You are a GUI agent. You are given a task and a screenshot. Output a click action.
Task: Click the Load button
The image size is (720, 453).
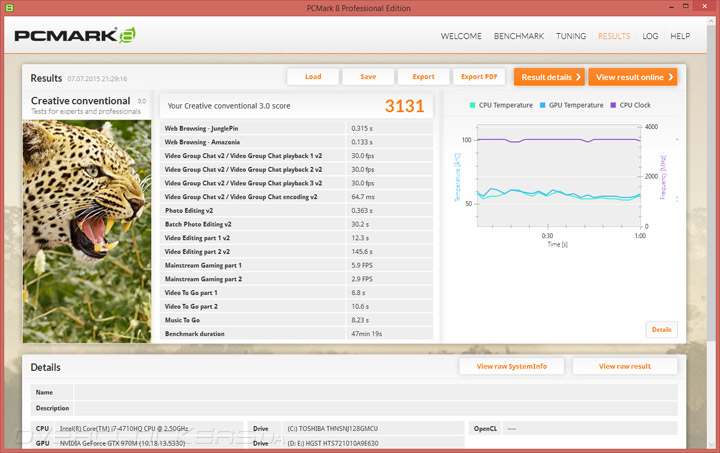tap(313, 77)
